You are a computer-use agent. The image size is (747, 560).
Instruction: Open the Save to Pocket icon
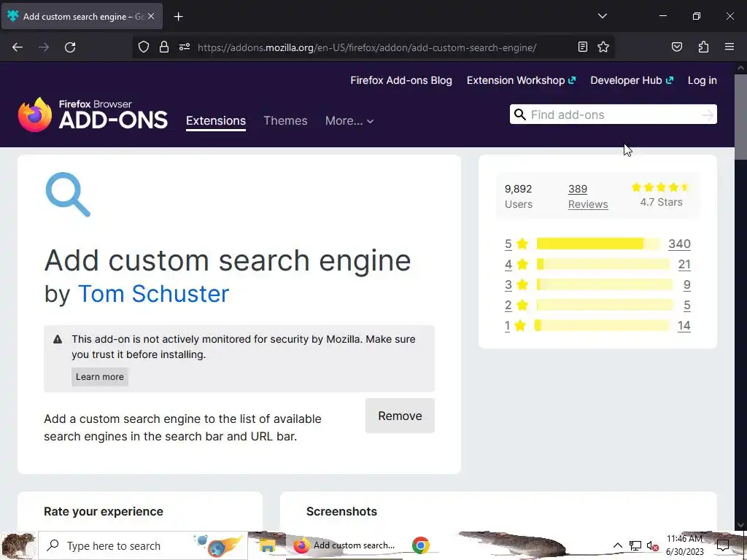pyautogui.click(x=676, y=47)
